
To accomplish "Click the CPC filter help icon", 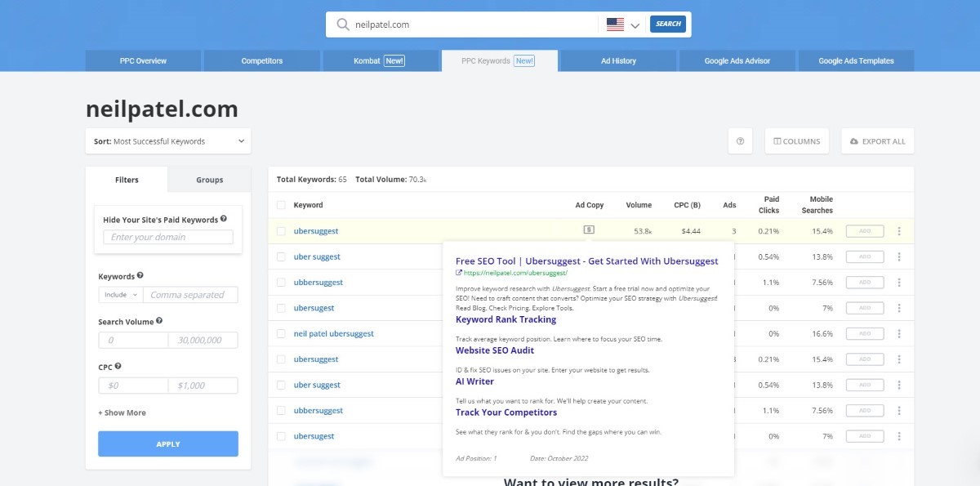I will pos(118,367).
